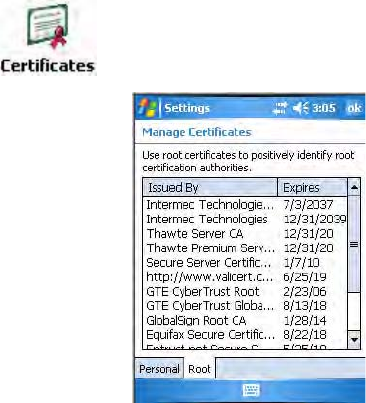Click the 3:05 clock in title bar

tap(324, 108)
